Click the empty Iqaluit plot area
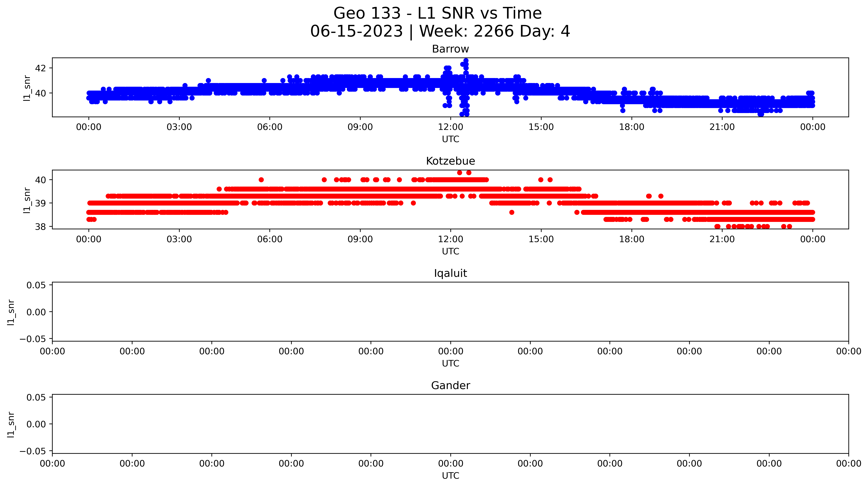 pos(451,312)
